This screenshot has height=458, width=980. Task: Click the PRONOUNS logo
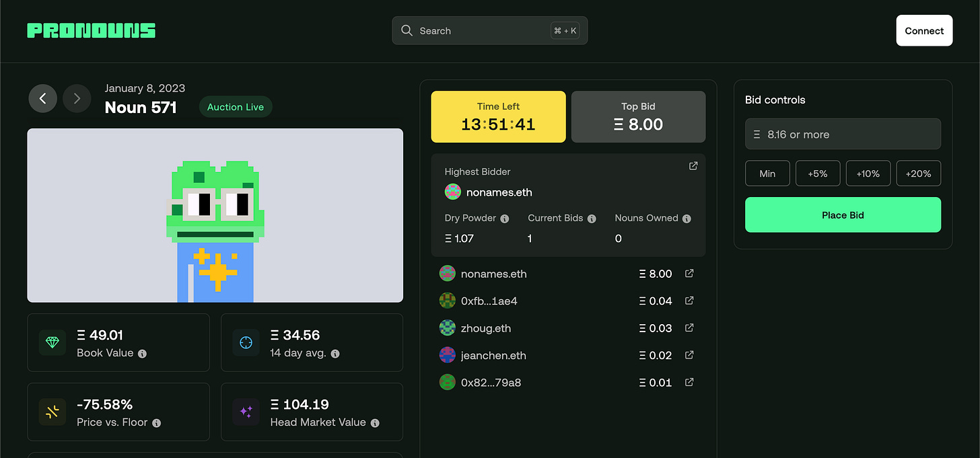[92, 30]
